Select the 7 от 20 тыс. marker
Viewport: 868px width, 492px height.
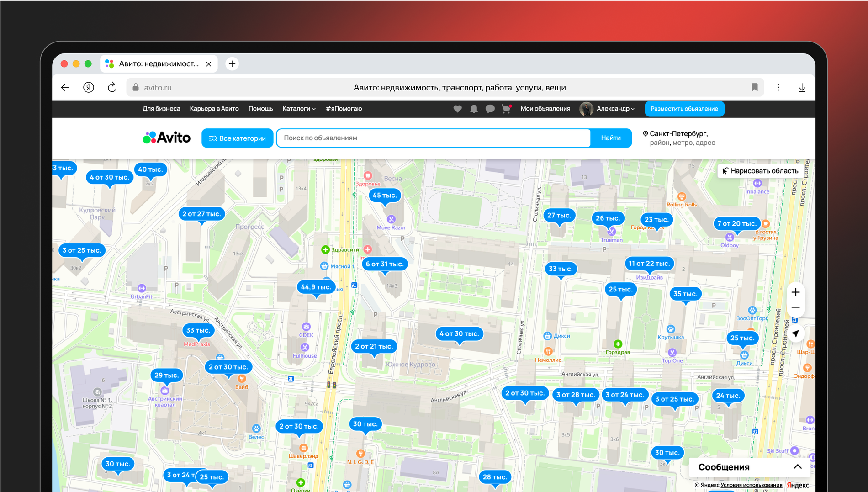736,223
